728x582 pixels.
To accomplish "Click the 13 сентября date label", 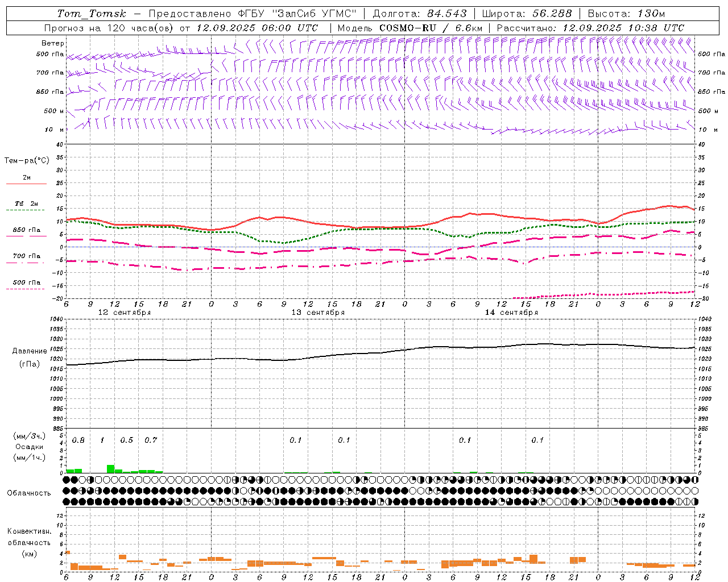I will (x=318, y=313).
